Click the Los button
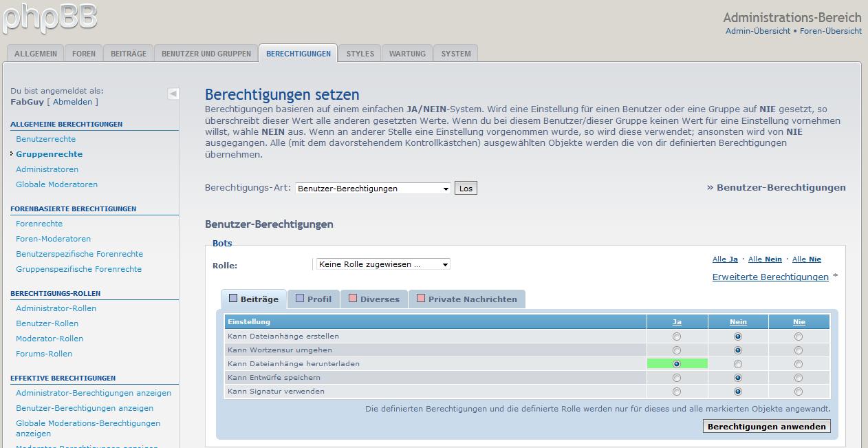Image resolution: width=868 pixels, height=448 pixels. [466, 189]
